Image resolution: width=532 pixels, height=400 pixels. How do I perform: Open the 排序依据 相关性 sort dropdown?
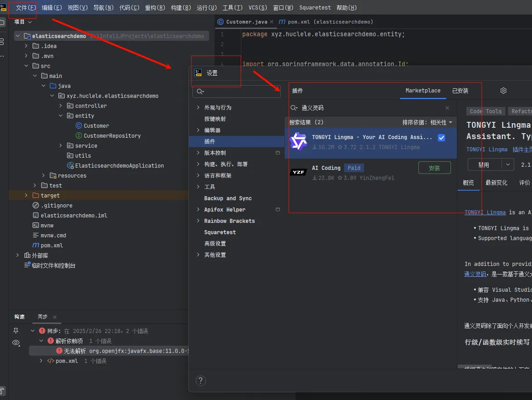427,122
